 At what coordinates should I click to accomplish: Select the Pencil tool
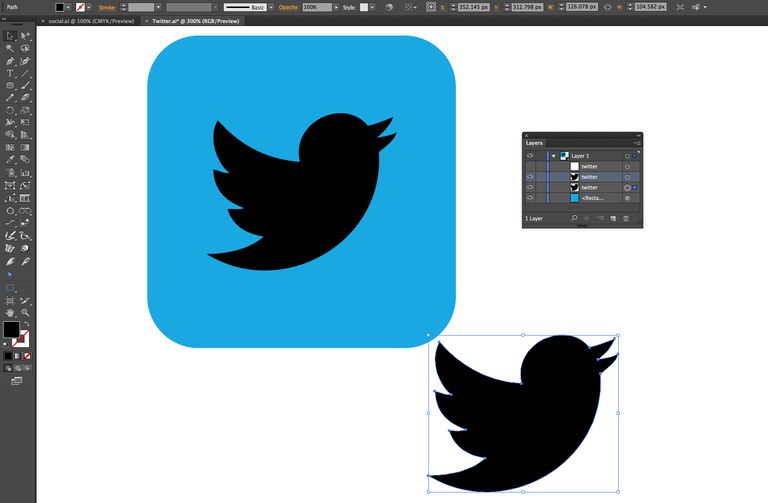(10, 97)
